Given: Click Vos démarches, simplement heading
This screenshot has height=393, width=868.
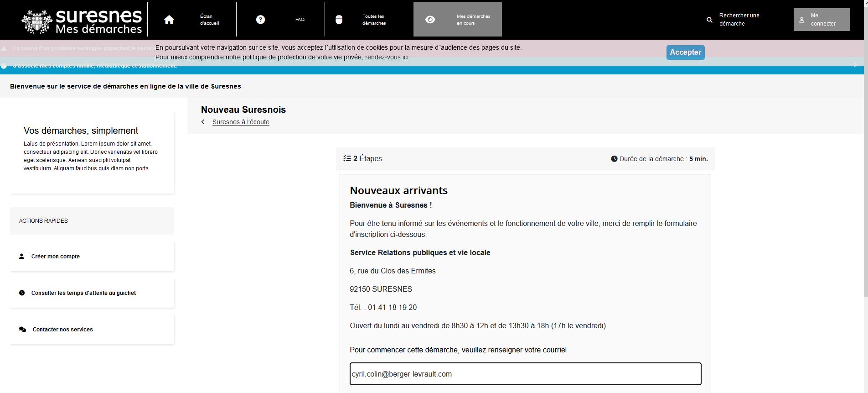Looking at the screenshot, I should [81, 131].
